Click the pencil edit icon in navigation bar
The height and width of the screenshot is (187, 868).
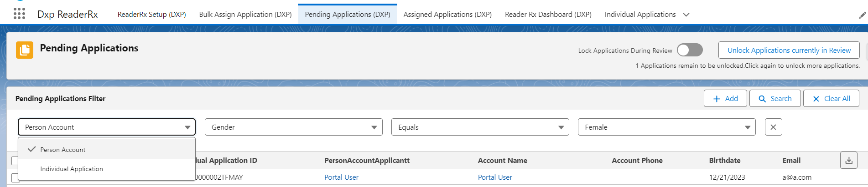coord(862,15)
